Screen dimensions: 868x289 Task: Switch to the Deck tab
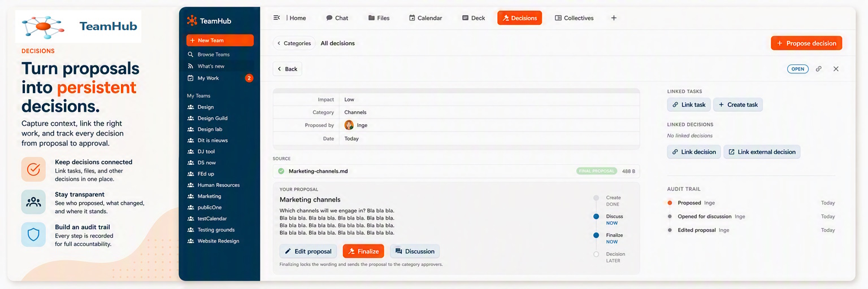[x=474, y=18]
